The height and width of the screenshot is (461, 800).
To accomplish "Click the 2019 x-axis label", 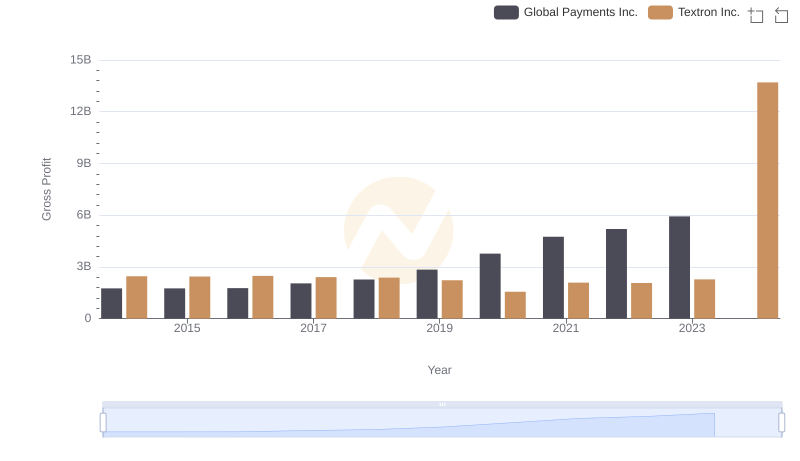I will click(439, 328).
